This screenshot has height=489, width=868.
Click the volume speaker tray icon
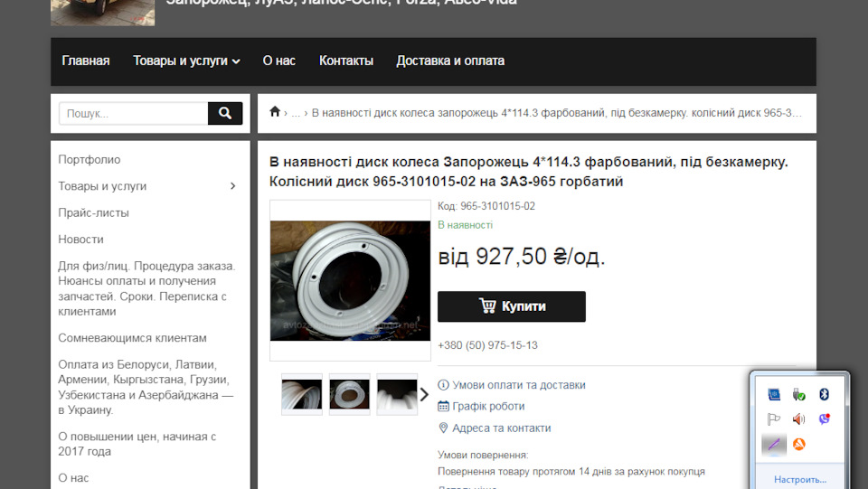(x=798, y=418)
